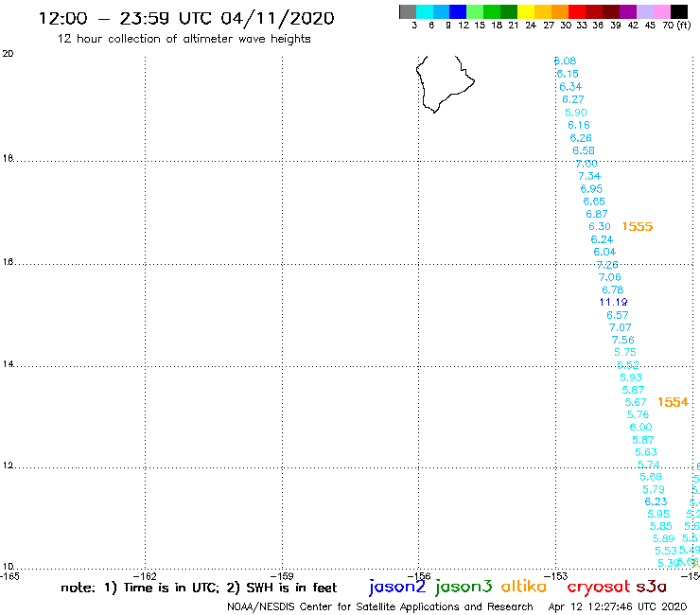Screen dimensions: 700x615
Task: Click the 5.75 wave height value
Action: pyautogui.click(x=625, y=352)
